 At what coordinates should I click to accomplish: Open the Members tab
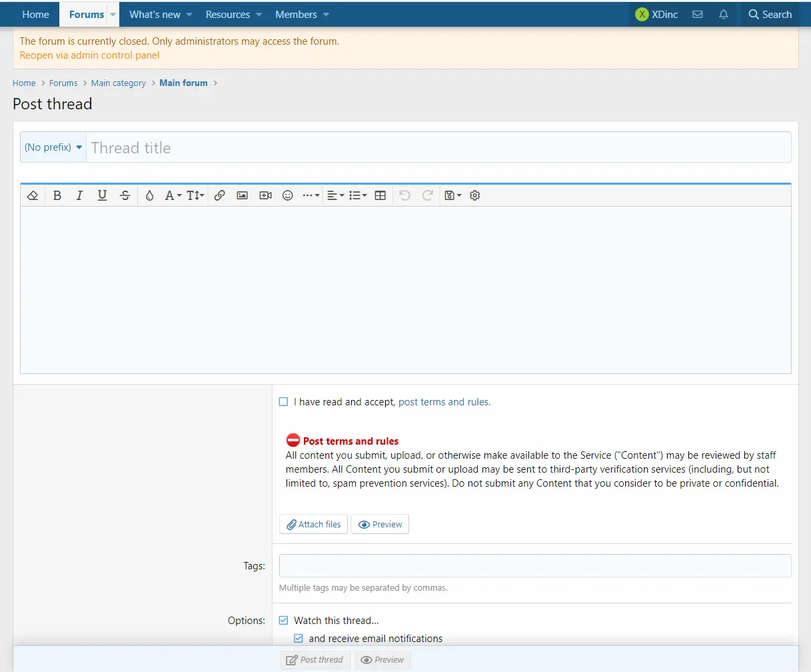point(296,14)
